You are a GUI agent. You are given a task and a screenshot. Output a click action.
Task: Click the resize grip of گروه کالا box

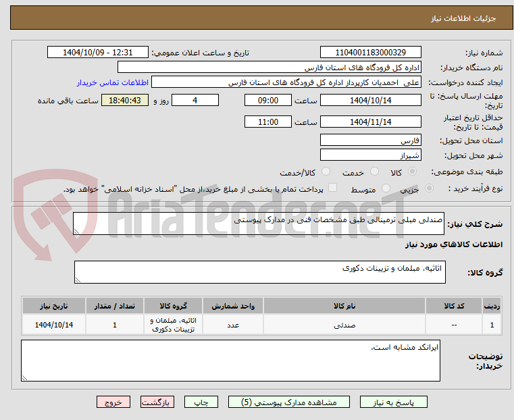tap(78, 280)
